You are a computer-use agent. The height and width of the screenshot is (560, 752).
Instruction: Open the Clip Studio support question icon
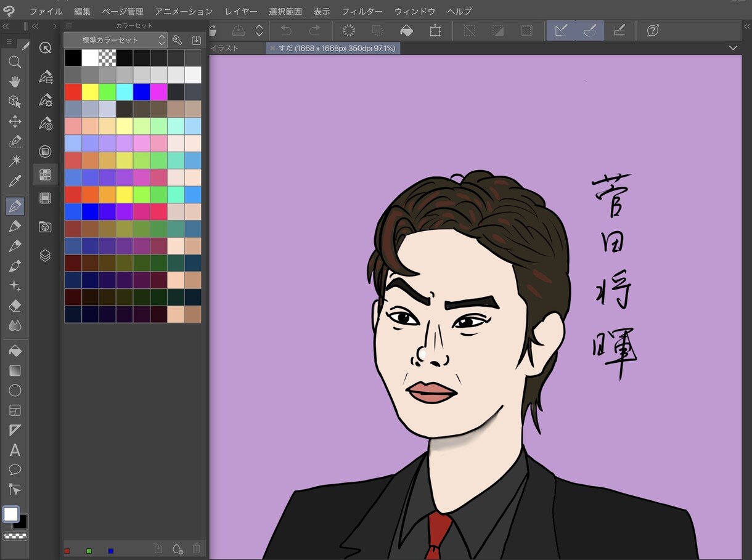(653, 30)
